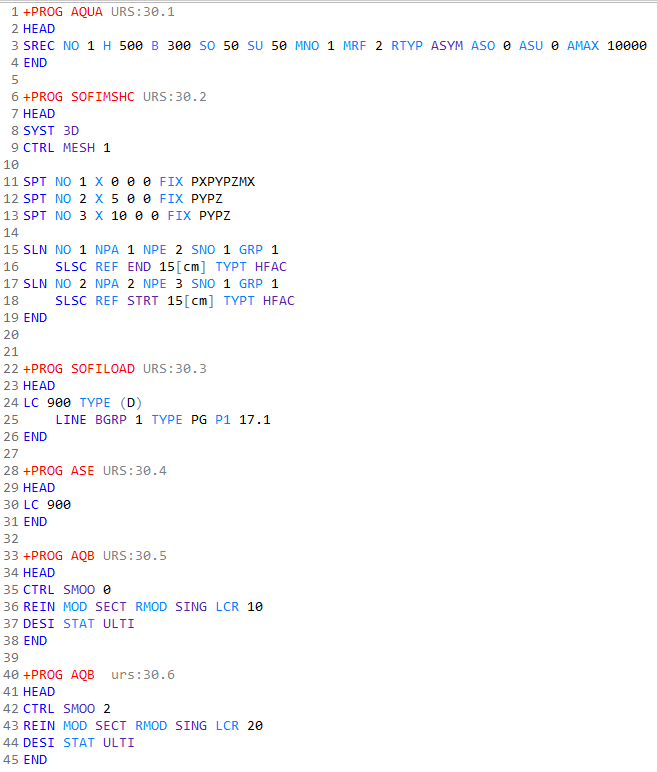The height and width of the screenshot is (772, 657).
Task: Click the final END on line 45
Action: coord(35,760)
